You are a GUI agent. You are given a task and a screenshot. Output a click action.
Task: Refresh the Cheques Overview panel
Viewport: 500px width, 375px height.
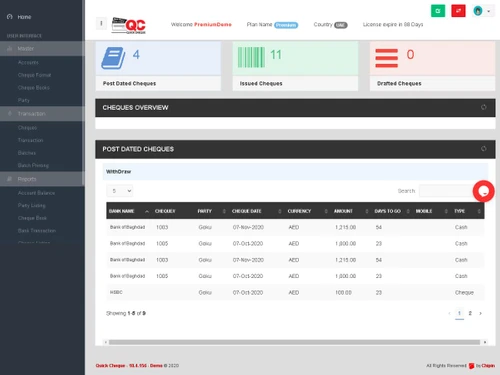[x=484, y=107]
